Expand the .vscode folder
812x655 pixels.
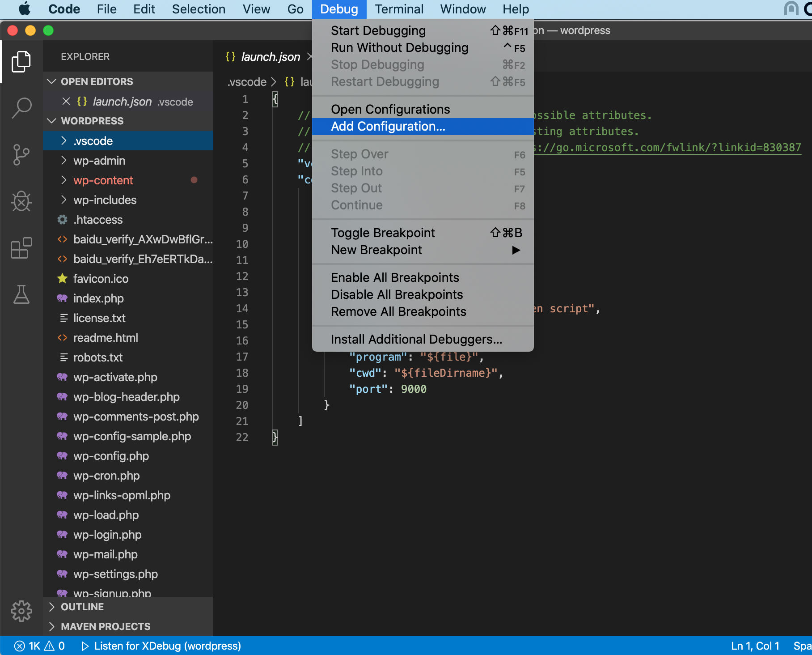[x=128, y=141]
